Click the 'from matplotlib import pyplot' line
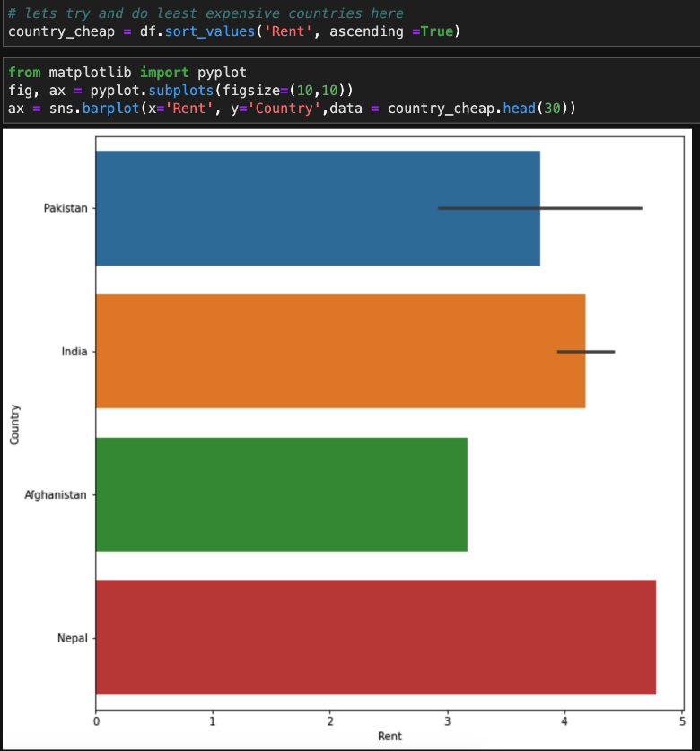700x751 pixels. (x=127, y=72)
